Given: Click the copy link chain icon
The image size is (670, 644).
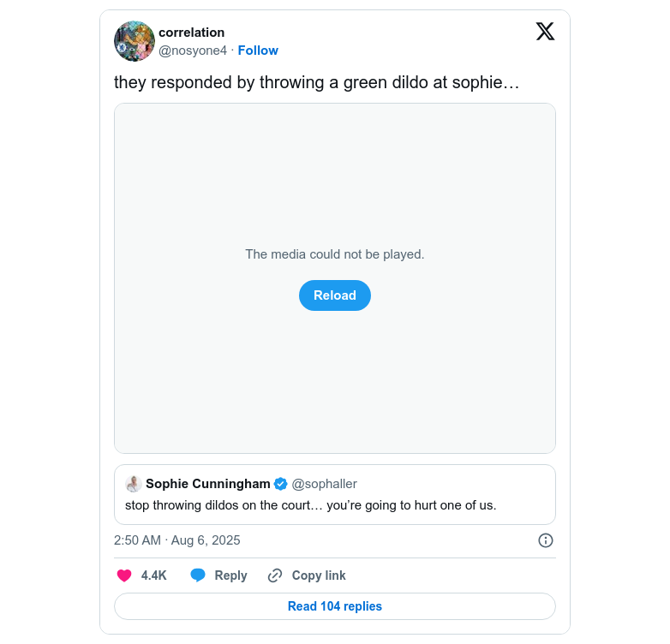Looking at the screenshot, I should tap(275, 575).
